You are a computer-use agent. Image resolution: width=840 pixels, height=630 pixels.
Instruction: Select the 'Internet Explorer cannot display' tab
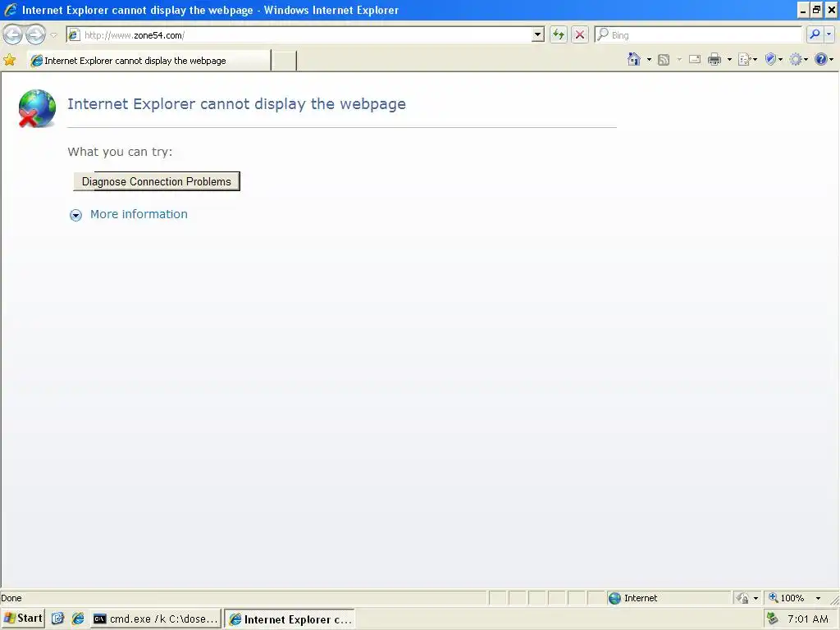pyautogui.click(x=149, y=61)
